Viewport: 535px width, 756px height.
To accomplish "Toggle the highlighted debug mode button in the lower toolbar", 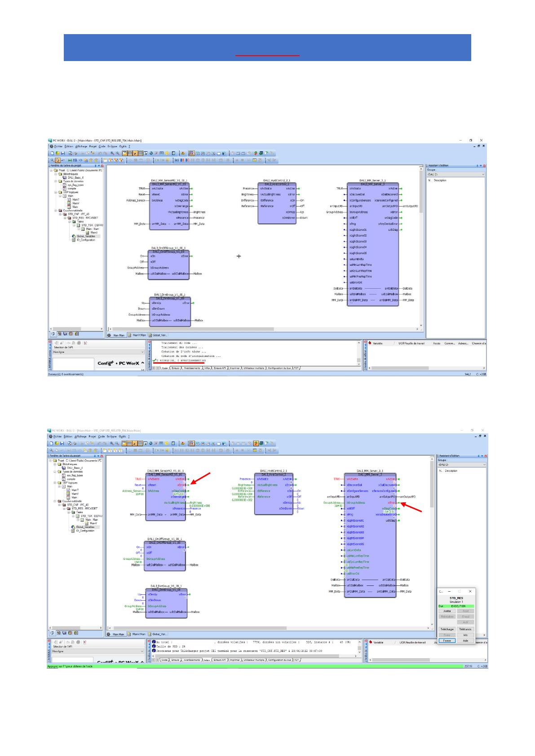I will (x=256, y=444).
